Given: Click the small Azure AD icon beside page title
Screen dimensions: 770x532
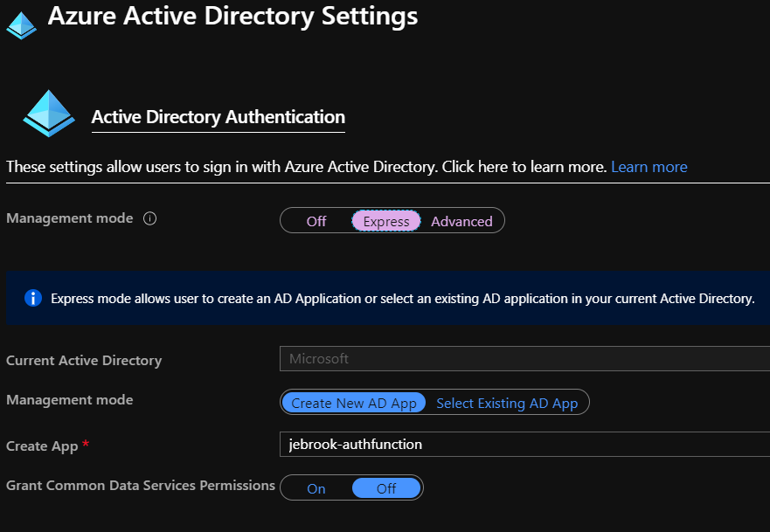Looking at the screenshot, I should coord(21,24).
